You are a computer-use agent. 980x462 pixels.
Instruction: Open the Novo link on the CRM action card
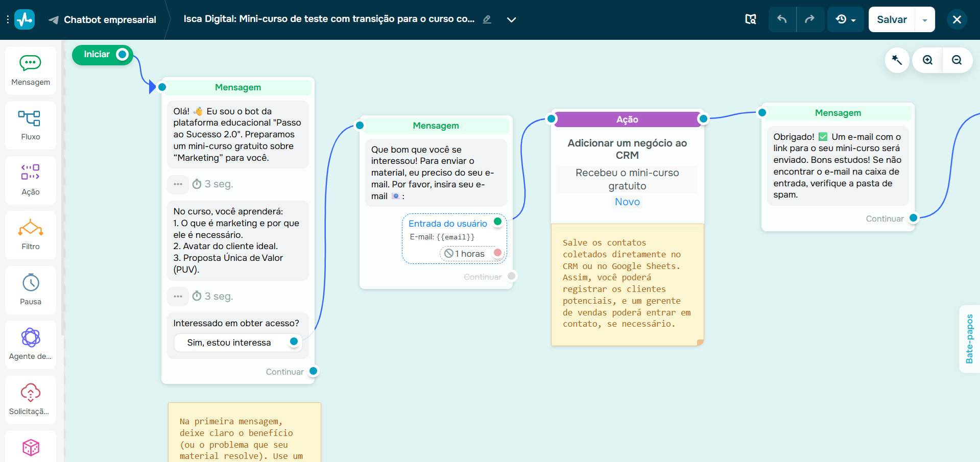(x=627, y=202)
